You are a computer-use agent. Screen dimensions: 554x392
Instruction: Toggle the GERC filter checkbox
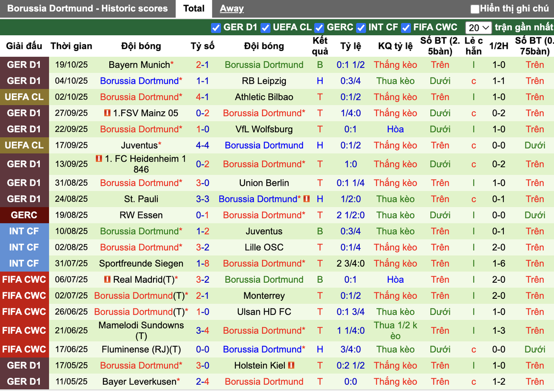click(319, 27)
